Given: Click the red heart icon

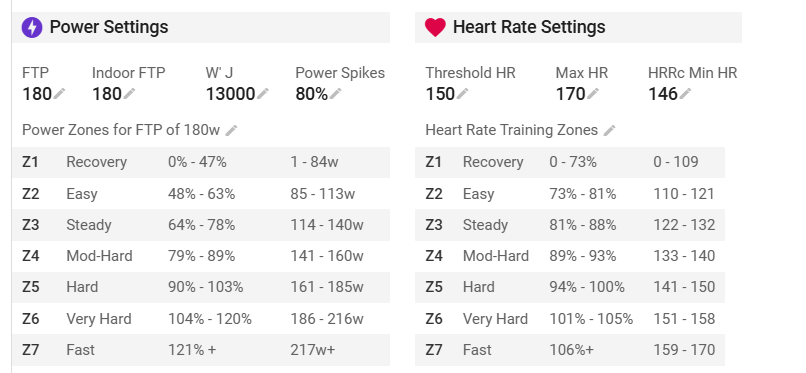Looking at the screenshot, I should [x=435, y=27].
